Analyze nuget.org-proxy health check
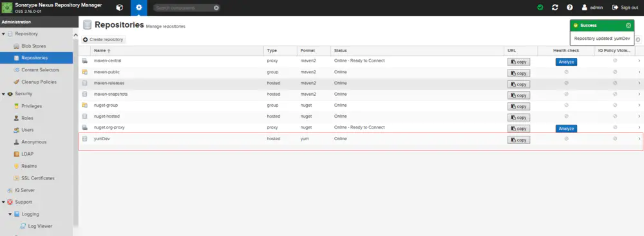This screenshot has height=236, width=644. (x=566, y=129)
